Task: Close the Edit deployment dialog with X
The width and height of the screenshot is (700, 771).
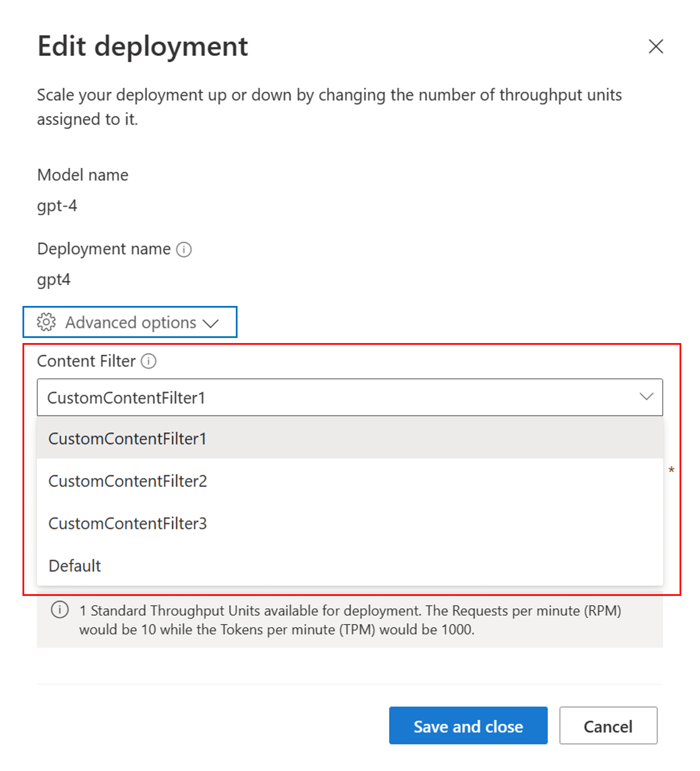Action: pos(656,46)
